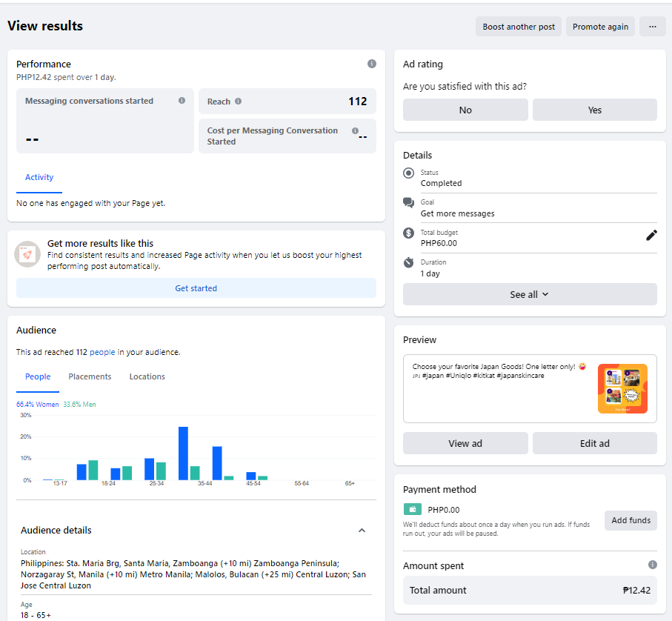Image resolution: width=672 pixels, height=621 pixels.
Task: Click info icon beside Messaging conversations started
Action: pyautogui.click(x=182, y=101)
